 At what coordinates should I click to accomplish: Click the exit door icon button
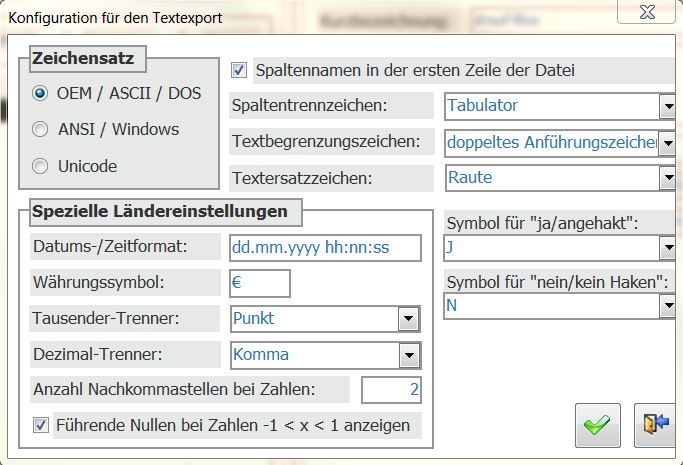click(651, 425)
